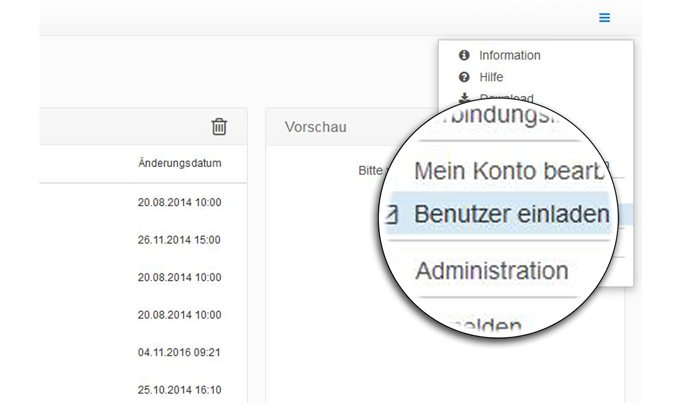Select the row dated 04.11.2016 09:21

[143, 352]
